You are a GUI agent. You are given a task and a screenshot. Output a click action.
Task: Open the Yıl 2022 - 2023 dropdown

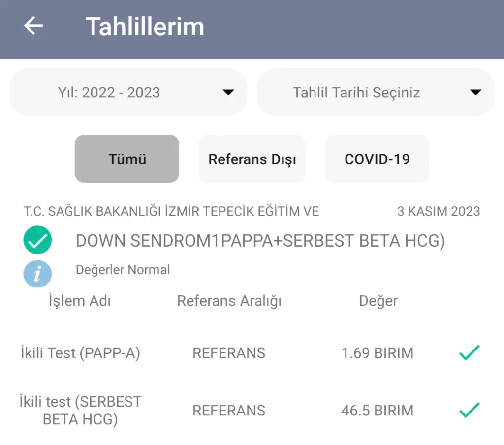[x=128, y=93]
